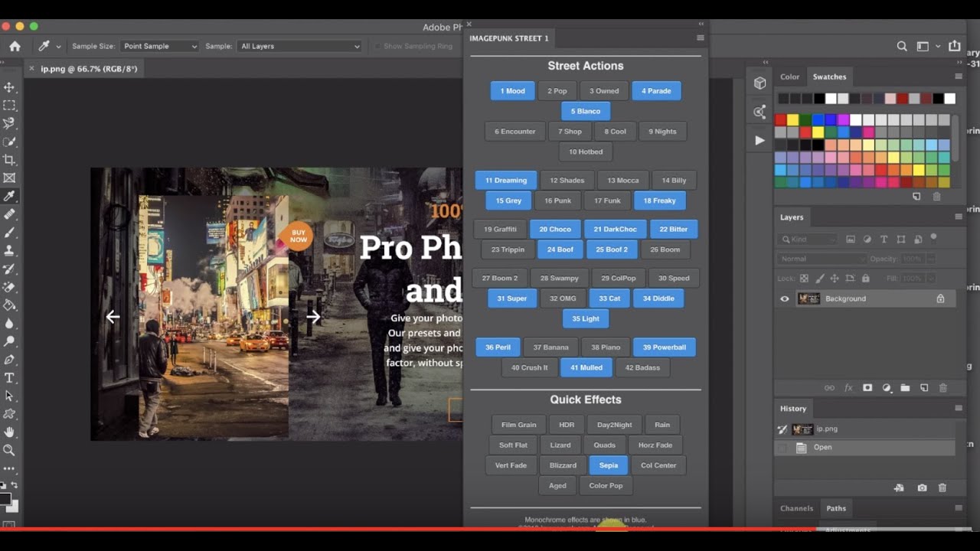Screen dimensions: 980x551
Task: Click the Home icon in options bar
Action: coord(15,46)
